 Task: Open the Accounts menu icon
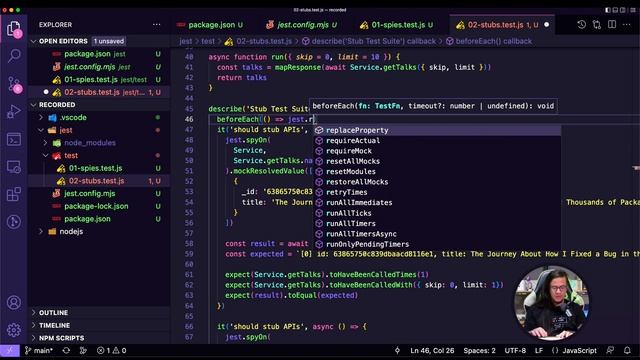[x=14, y=302]
